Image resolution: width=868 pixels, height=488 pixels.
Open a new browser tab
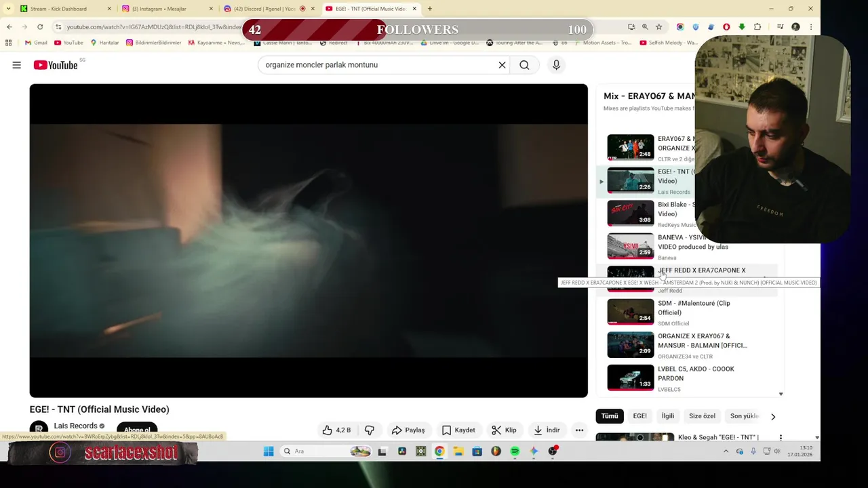pyautogui.click(x=429, y=9)
